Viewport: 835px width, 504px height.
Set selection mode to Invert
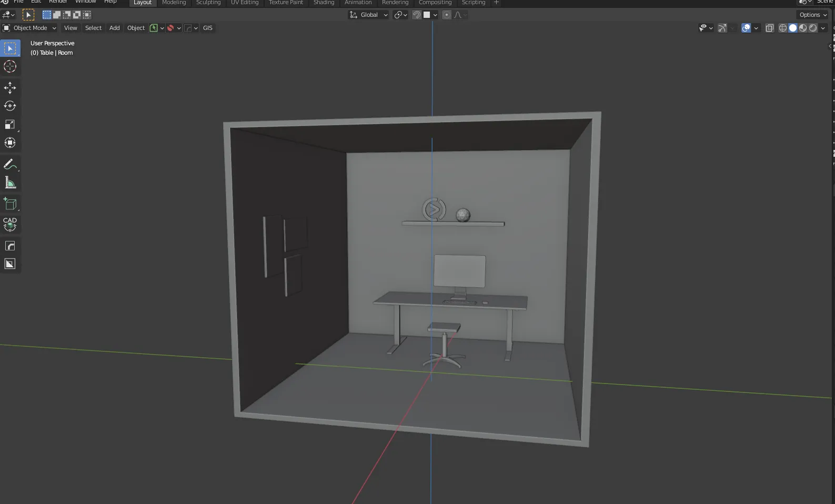coord(77,15)
